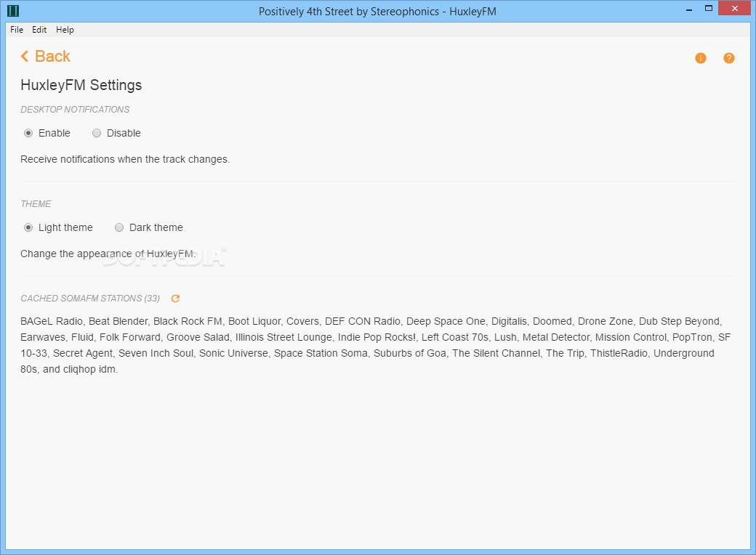Click the window title 'Positively 4th Street' text

[306, 12]
